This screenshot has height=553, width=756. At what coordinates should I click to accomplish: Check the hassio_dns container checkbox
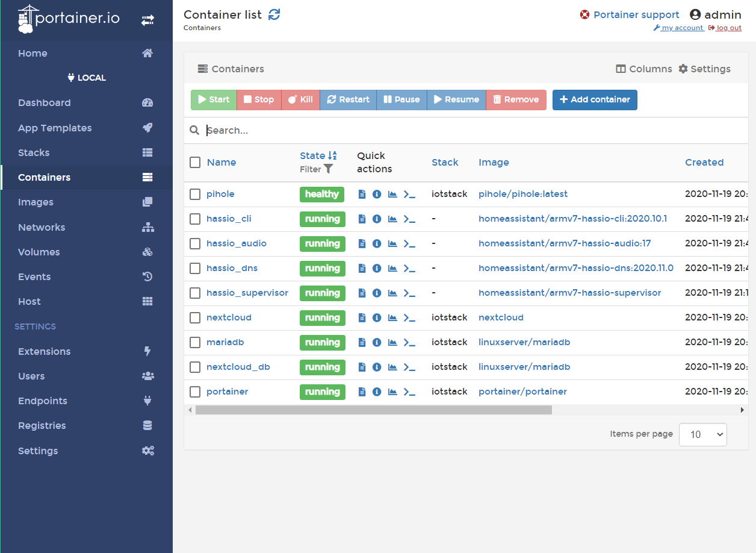click(x=195, y=268)
